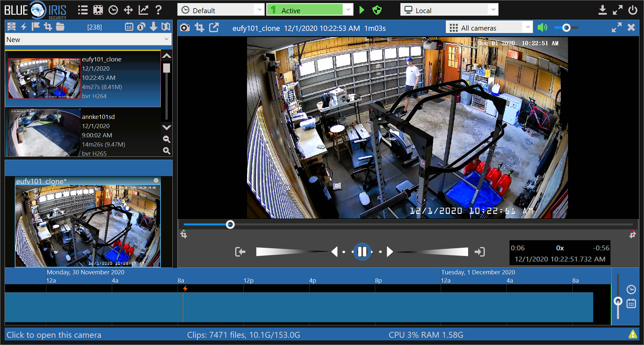This screenshot has width=644, height=345.
Task: Toggle the green shield armed status
Action: 377,10
